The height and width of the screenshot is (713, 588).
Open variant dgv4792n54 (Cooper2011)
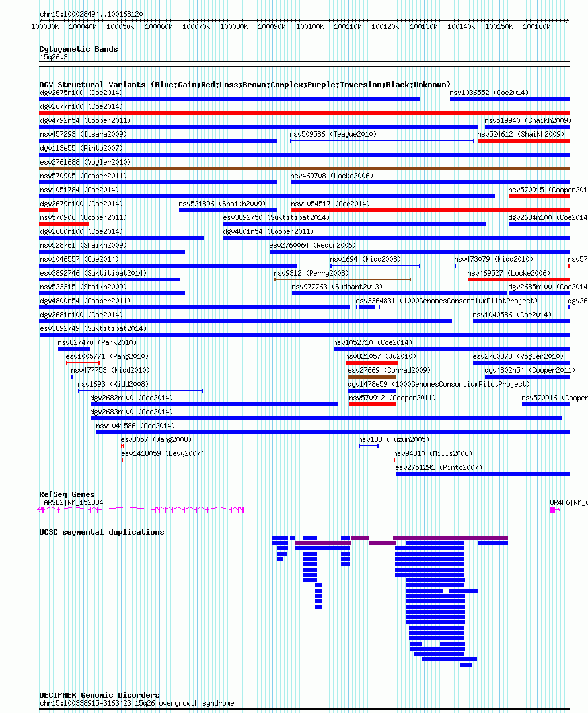(x=85, y=120)
